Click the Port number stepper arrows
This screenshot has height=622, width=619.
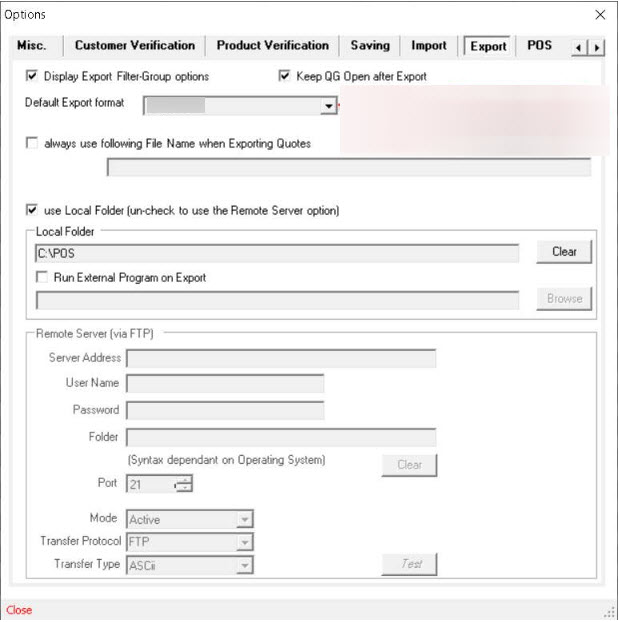(x=183, y=484)
